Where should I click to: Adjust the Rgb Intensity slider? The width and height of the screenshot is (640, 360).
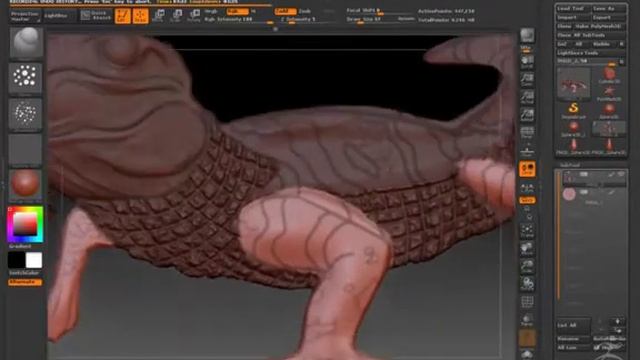tap(239, 20)
